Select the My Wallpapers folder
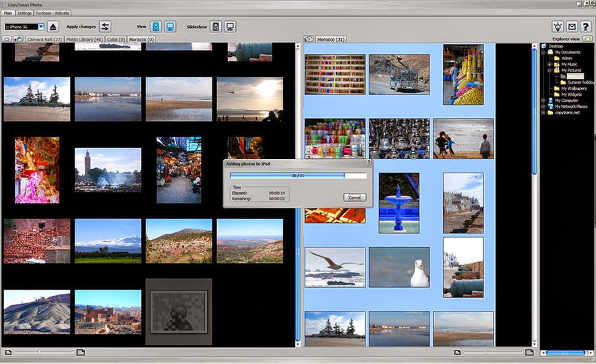 coord(574,88)
